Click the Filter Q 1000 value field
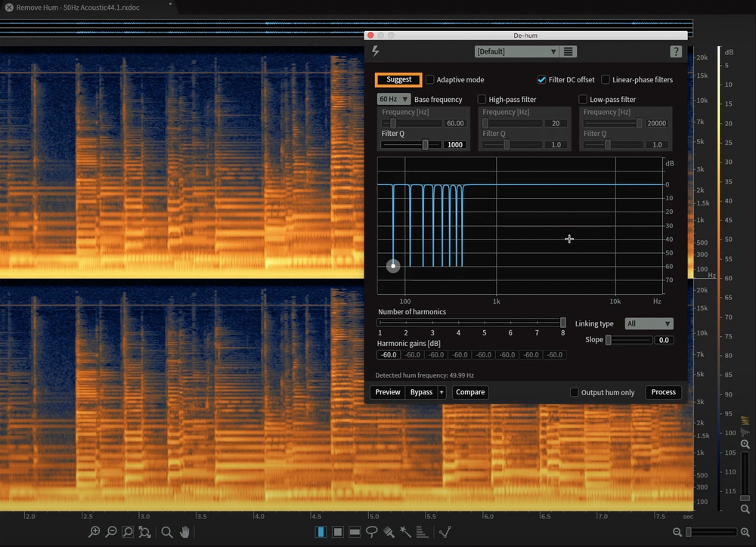 454,144
